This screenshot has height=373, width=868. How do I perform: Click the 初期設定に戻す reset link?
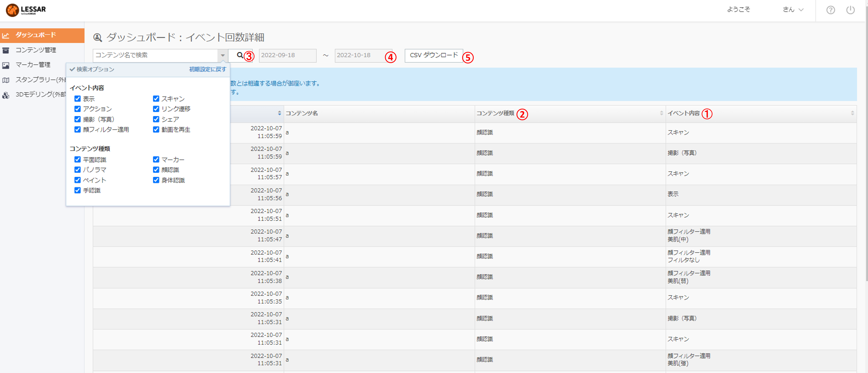click(x=208, y=70)
